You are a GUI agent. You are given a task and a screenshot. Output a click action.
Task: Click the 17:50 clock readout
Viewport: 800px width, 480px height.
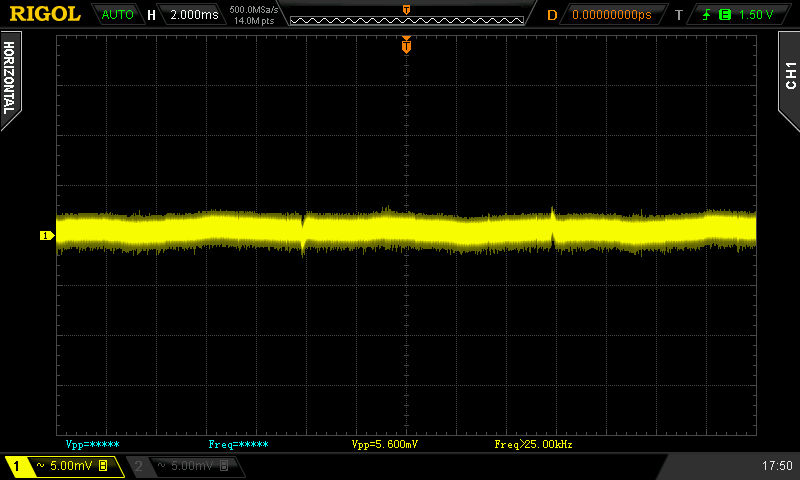pos(777,466)
